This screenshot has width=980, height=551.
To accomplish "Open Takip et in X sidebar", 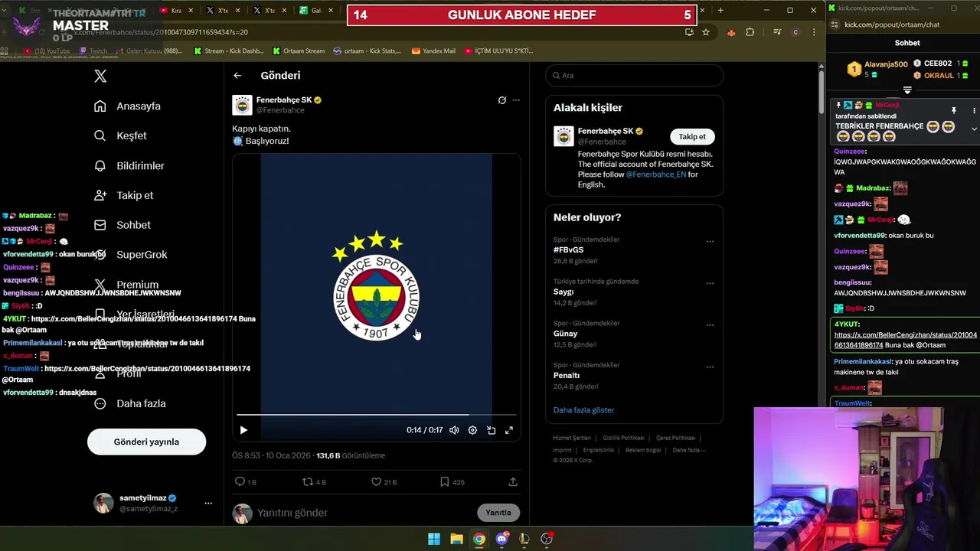I will pyautogui.click(x=124, y=195).
